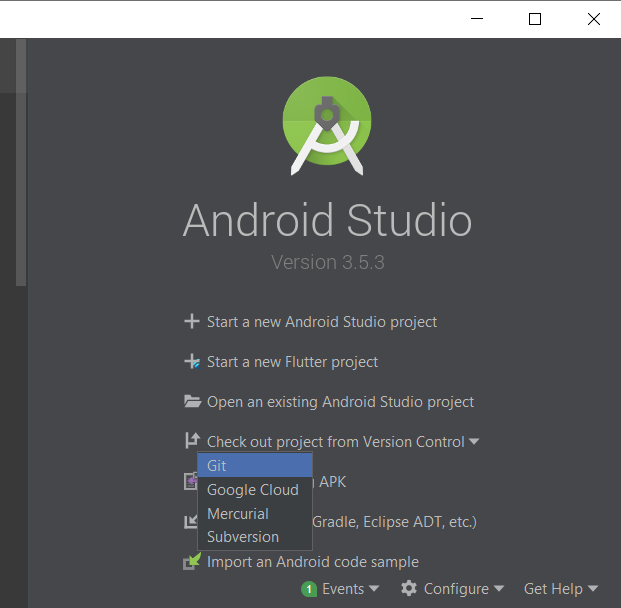Viewport: 621px width, 608px height.
Task: Click the Gradle, Eclipse ADT import option
Action: [x=394, y=522]
